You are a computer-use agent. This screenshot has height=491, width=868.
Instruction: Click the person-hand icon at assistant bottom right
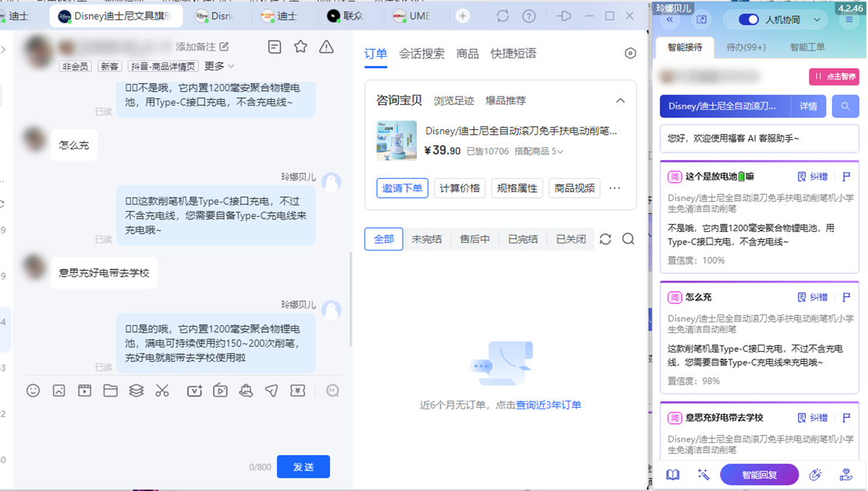pos(846,475)
